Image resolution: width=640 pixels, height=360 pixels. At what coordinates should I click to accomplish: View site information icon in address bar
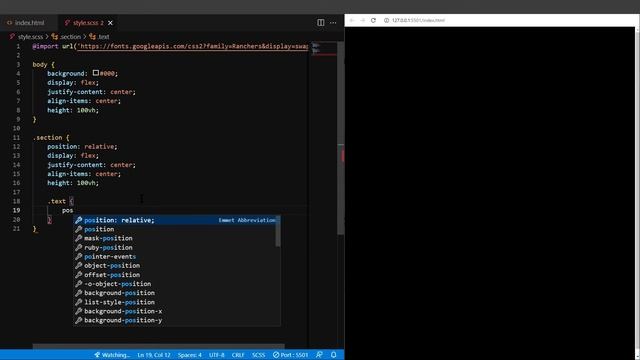(386, 20)
